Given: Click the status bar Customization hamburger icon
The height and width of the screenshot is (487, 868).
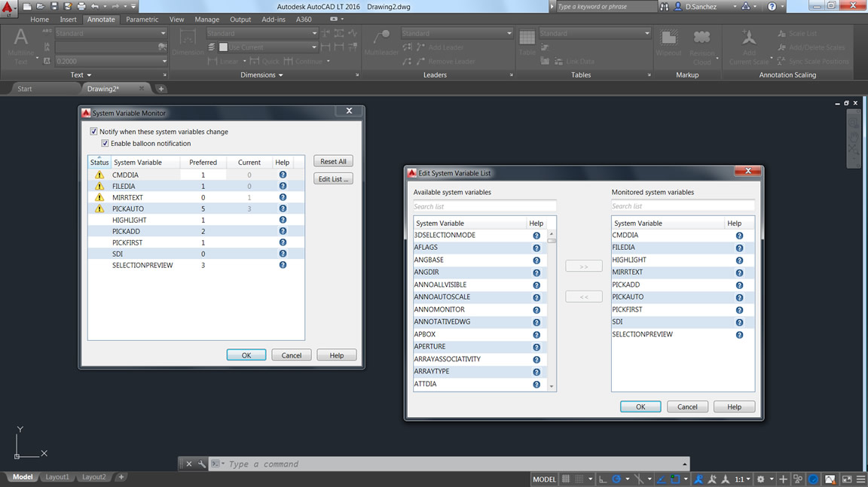Looking at the screenshot, I should point(860,479).
